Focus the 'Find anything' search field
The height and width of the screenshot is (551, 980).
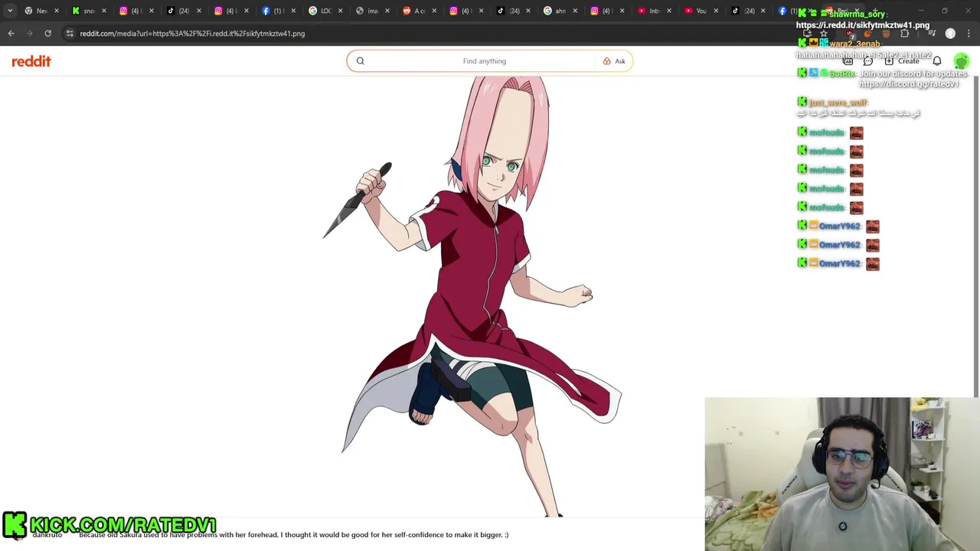point(484,61)
